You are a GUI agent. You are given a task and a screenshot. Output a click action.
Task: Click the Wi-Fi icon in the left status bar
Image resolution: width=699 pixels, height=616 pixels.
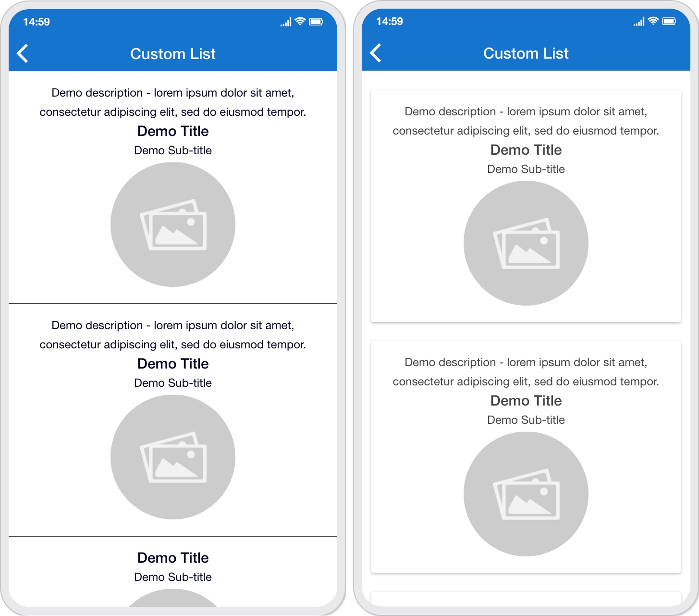click(x=299, y=22)
